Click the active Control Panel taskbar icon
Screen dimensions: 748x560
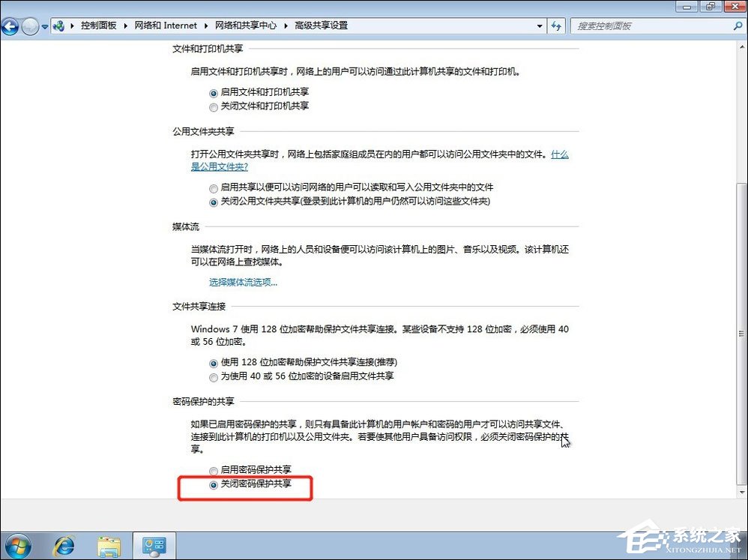pyautogui.click(x=154, y=545)
